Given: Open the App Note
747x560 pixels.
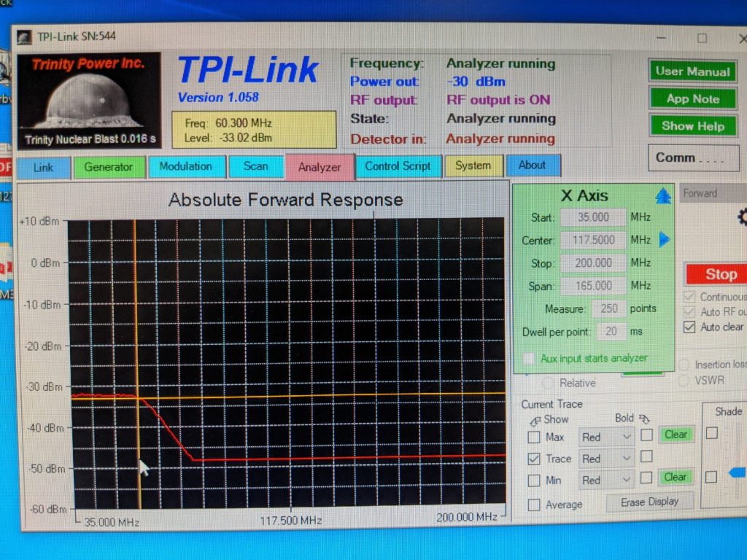Looking at the screenshot, I should tap(693, 99).
